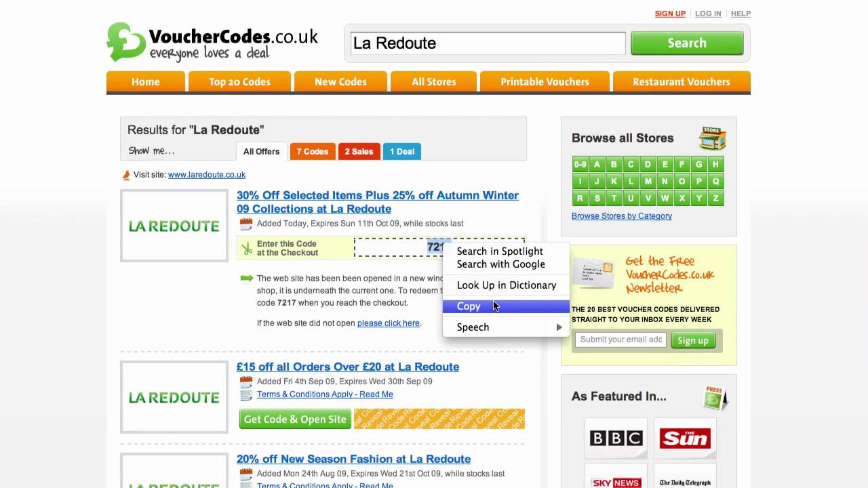Open 20% off New Season Fashion link
The height and width of the screenshot is (488, 868).
(353, 459)
